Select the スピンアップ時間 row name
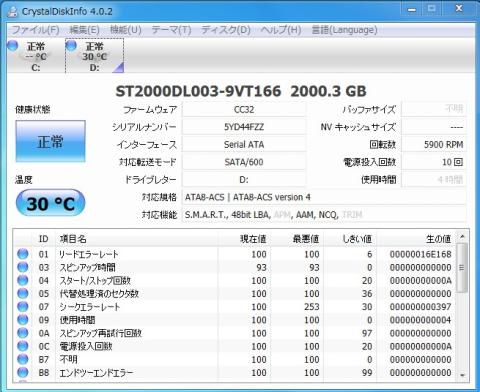Screen dimensions: 480x392 pos(87,267)
